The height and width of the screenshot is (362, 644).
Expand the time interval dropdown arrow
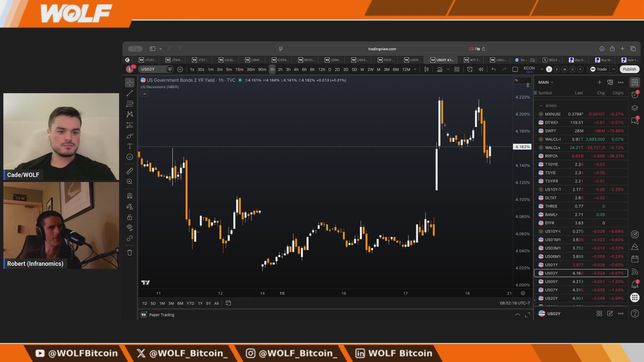pyautogui.click(x=415, y=69)
